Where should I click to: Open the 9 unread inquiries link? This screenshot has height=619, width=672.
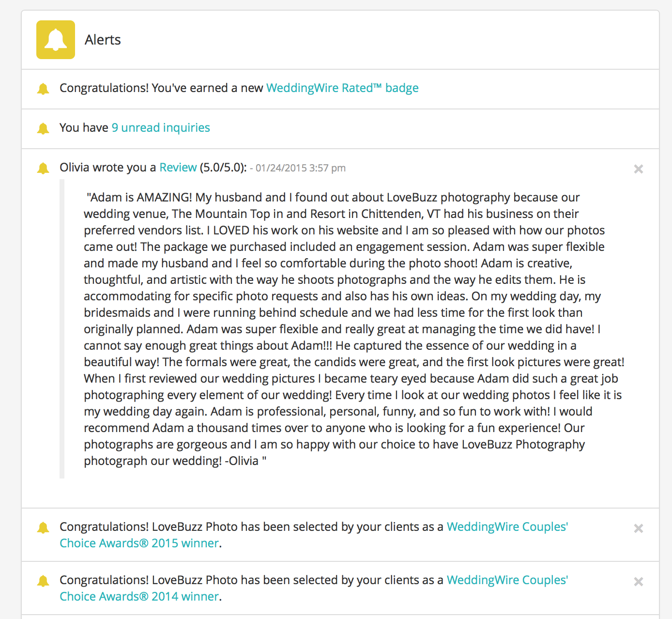click(x=161, y=128)
